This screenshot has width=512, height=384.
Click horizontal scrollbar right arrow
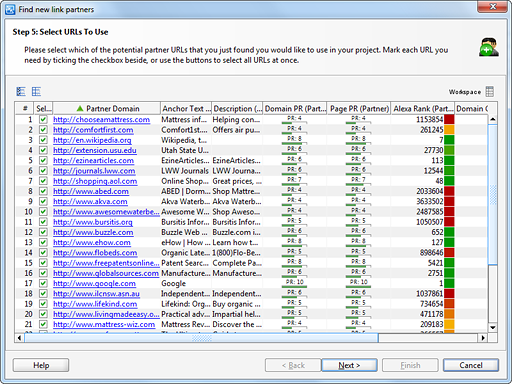pos(483,338)
